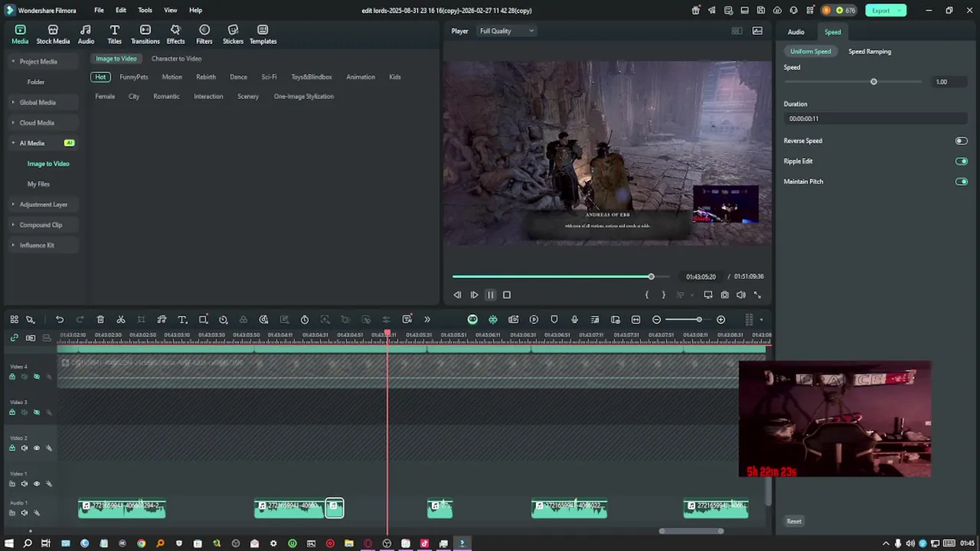
Task: Hide the Video 1 track
Action: [36, 484]
